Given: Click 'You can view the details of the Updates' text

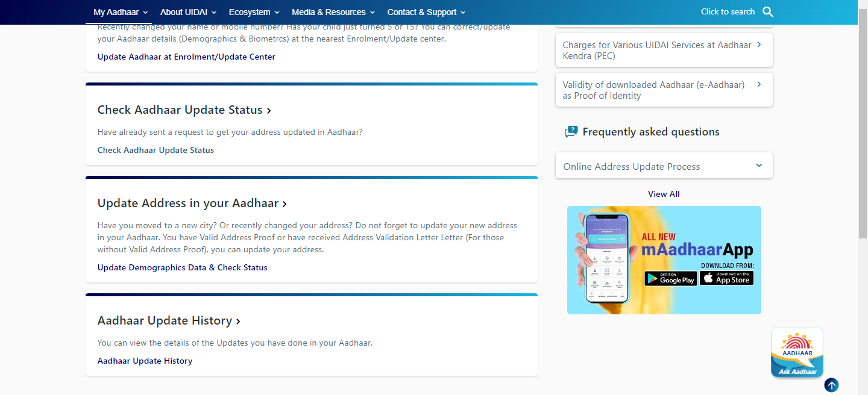Looking at the screenshot, I should click(235, 343).
